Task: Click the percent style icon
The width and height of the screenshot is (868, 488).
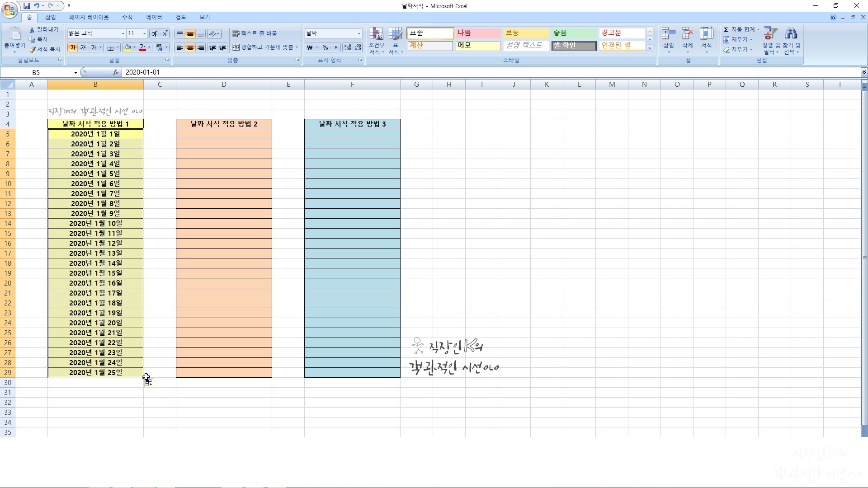Action: pyautogui.click(x=325, y=47)
